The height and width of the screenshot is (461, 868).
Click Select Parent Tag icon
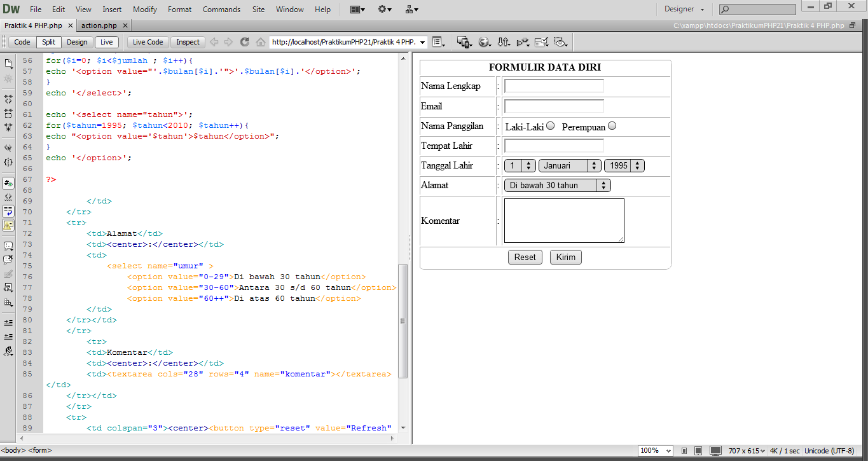(8, 148)
